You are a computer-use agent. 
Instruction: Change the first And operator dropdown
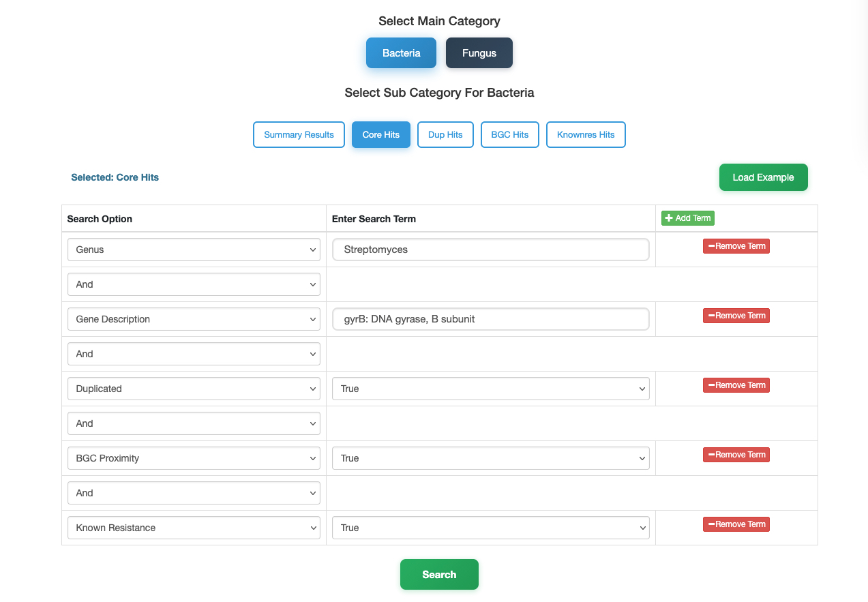pyautogui.click(x=194, y=284)
